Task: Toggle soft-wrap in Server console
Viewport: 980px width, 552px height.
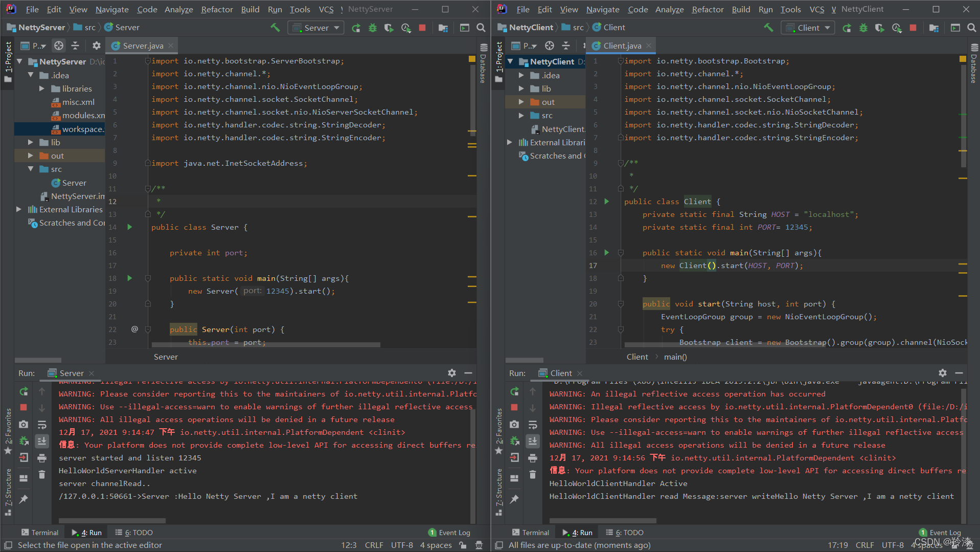Action: 42,425
